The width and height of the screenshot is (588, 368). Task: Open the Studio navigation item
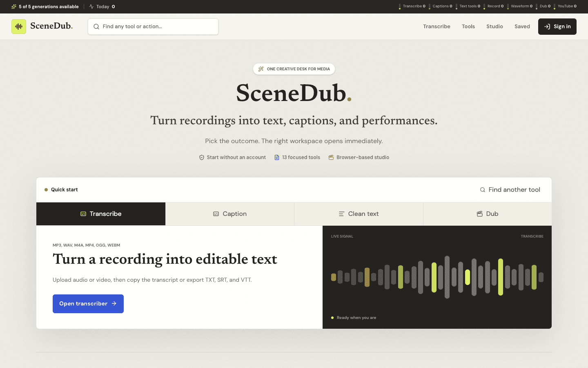(494, 27)
